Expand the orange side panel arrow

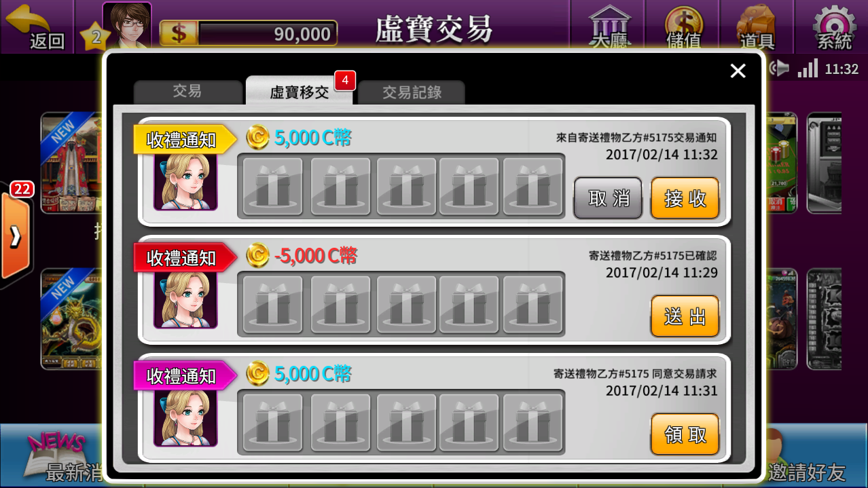point(15,236)
